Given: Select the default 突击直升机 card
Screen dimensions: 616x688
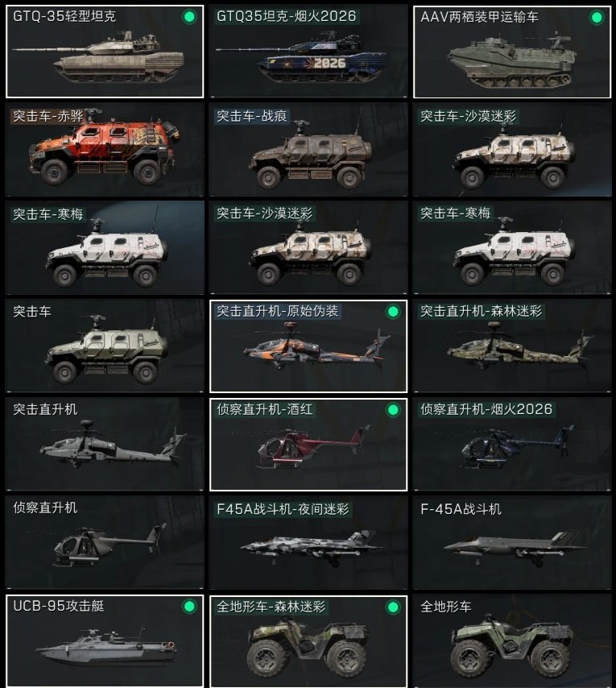Looking at the screenshot, I should [x=105, y=445].
